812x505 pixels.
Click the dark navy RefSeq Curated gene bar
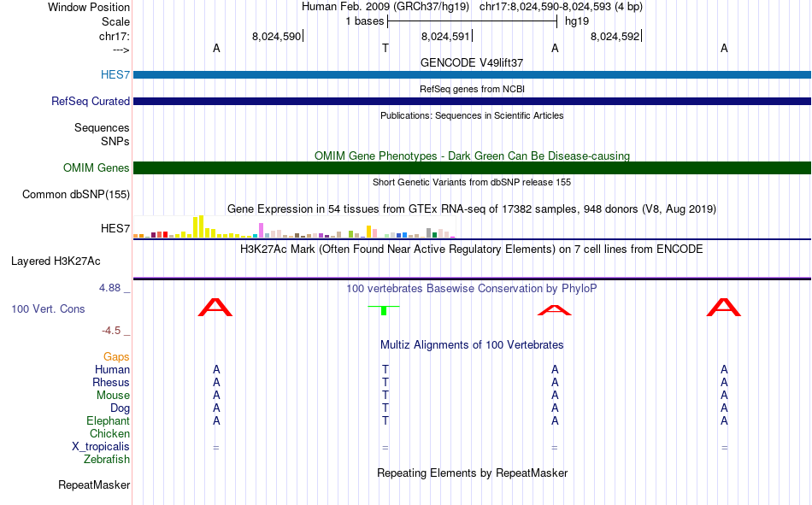point(472,101)
